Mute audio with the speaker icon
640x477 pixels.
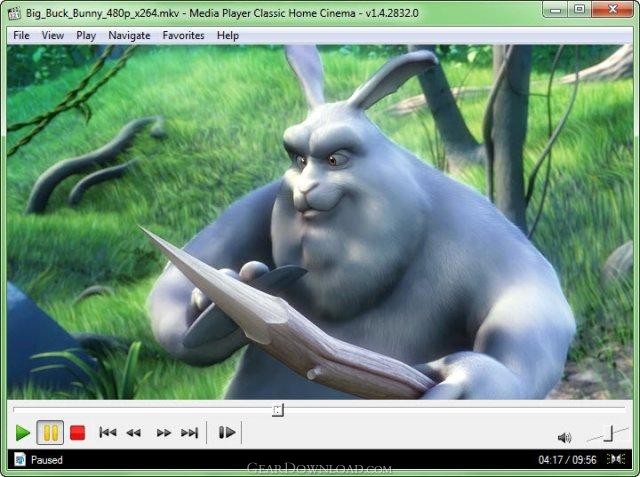564,438
